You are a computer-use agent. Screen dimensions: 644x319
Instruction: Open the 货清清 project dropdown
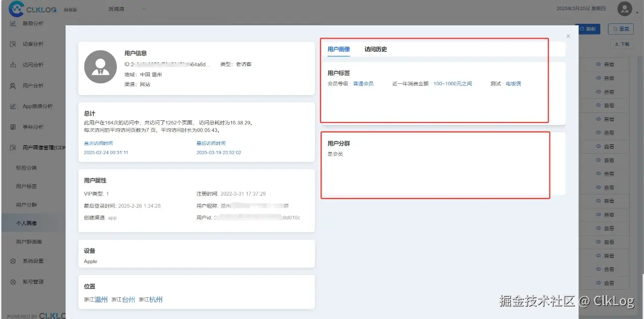click(127, 9)
